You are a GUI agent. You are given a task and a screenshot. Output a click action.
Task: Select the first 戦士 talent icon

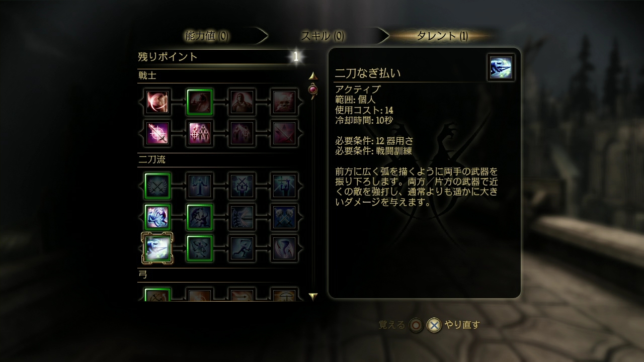click(157, 102)
